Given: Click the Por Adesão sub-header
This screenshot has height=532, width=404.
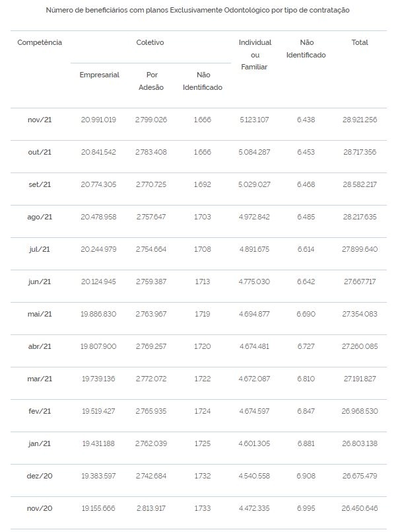Looking at the screenshot, I should click(x=151, y=81).
